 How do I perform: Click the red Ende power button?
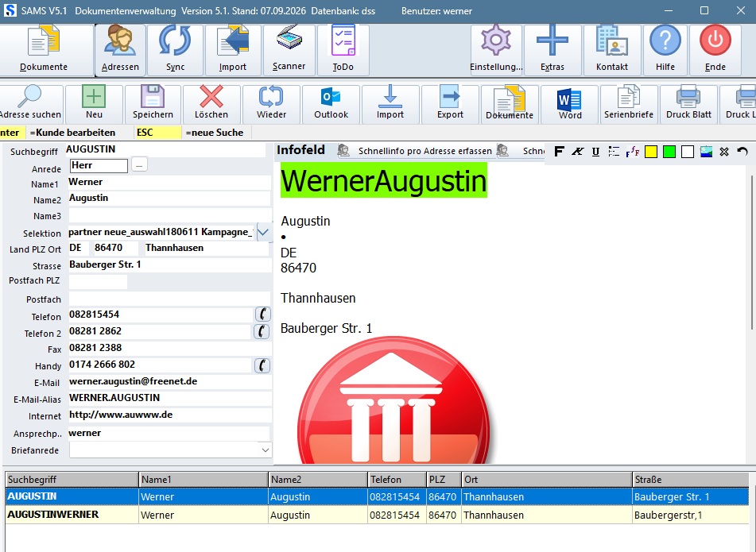tap(715, 50)
